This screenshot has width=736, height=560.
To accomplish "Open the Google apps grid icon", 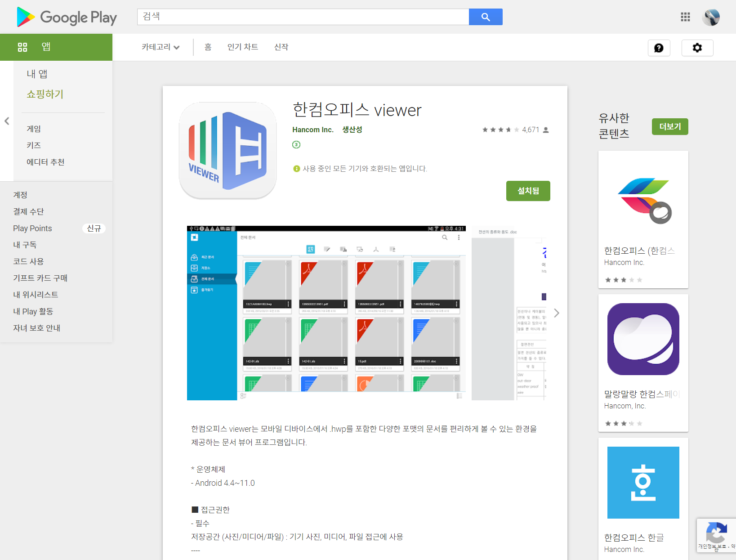I will click(x=685, y=17).
